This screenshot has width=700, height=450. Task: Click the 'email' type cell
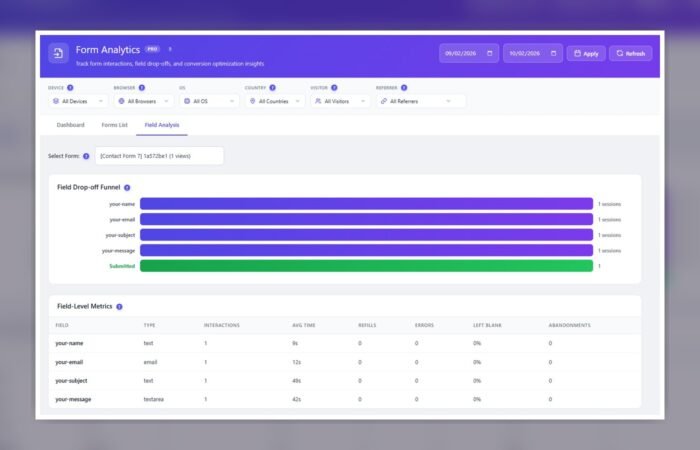[x=150, y=362]
